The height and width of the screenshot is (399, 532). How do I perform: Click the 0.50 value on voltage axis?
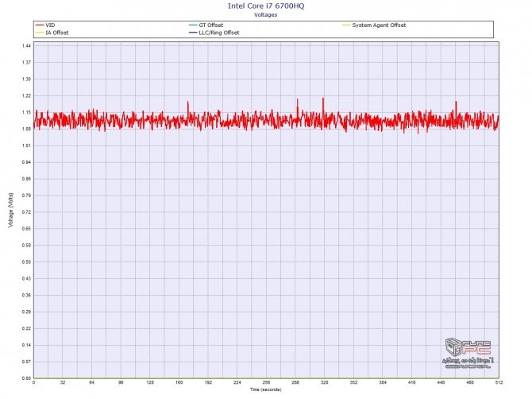click(26, 261)
